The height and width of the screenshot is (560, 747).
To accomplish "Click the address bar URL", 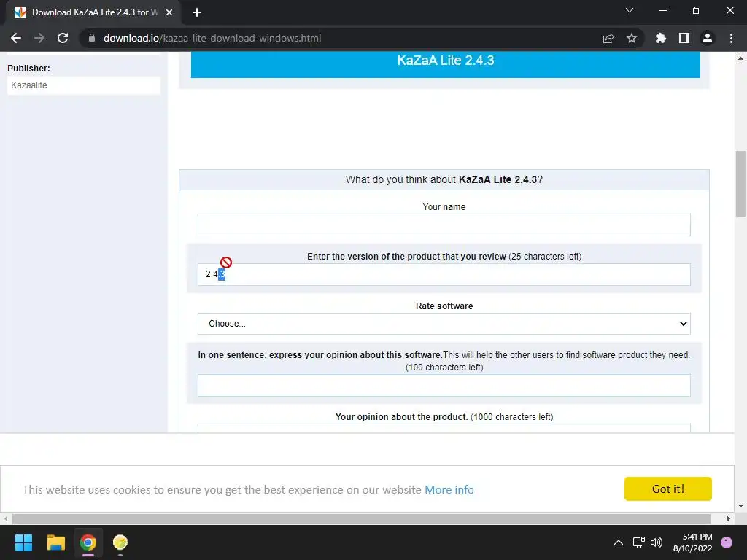I will tap(212, 38).
